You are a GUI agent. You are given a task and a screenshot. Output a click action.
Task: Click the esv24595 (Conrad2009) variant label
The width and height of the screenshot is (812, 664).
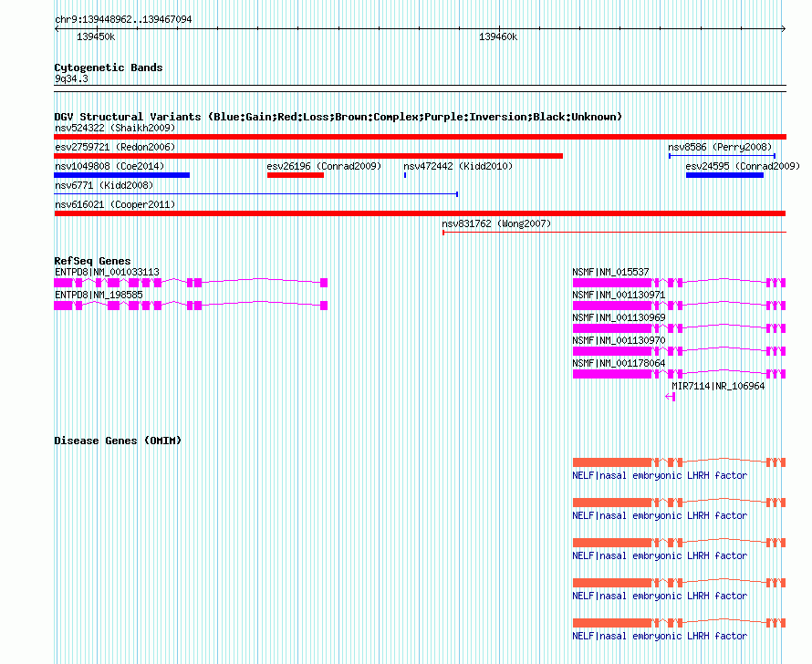pyautogui.click(x=743, y=166)
